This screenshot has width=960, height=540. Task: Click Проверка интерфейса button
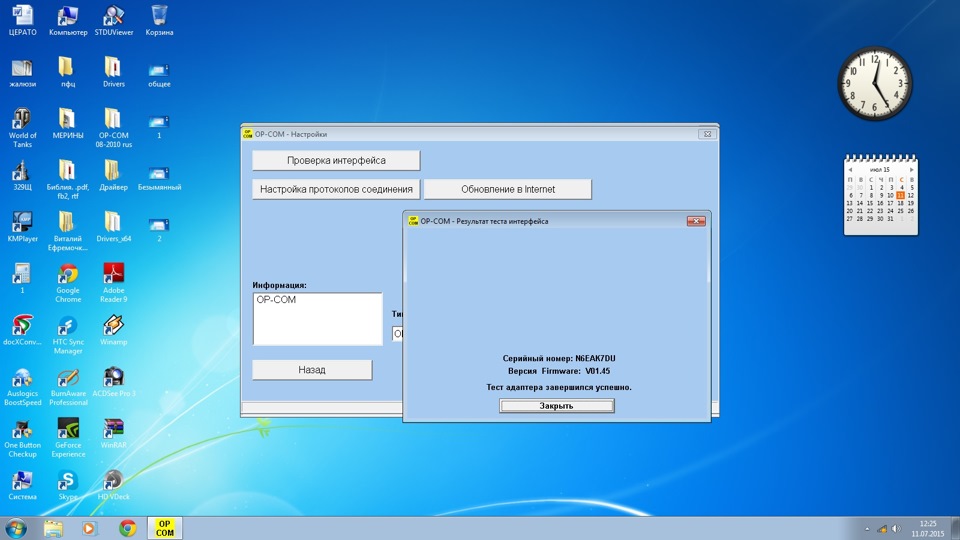336,160
